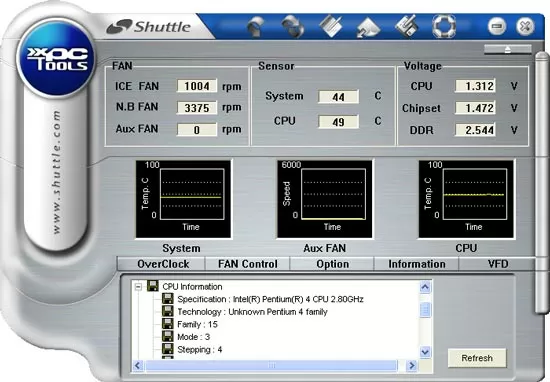Click the DDR voltage value 2.544
Screen dimensions: 550x382
click(x=475, y=130)
